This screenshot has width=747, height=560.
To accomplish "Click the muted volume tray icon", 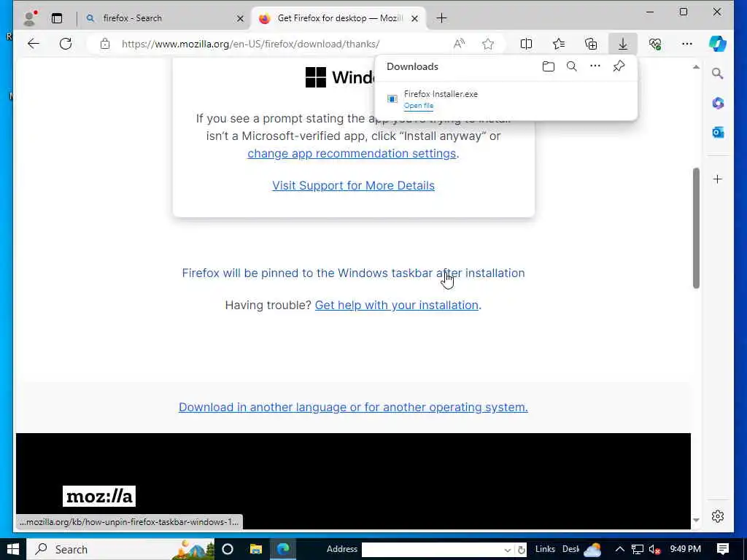I will (654, 550).
